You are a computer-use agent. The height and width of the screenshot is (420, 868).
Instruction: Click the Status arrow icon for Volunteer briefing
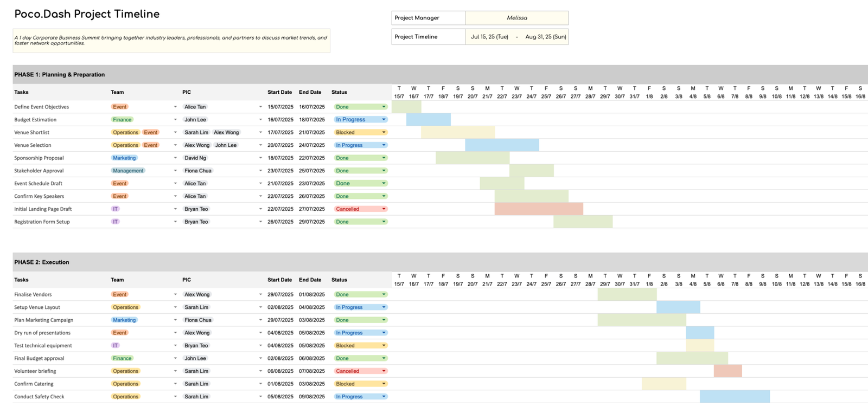(384, 371)
